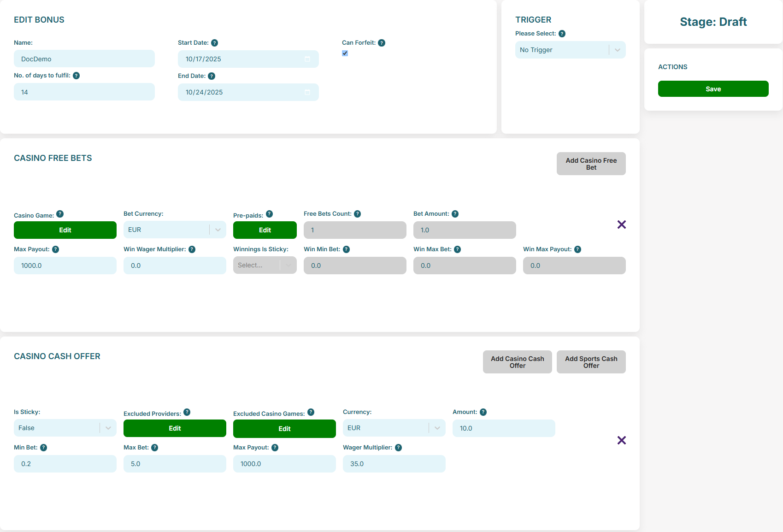Click help icon beside Can Forfeit
The width and height of the screenshot is (783, 532).
click(382, 43)
